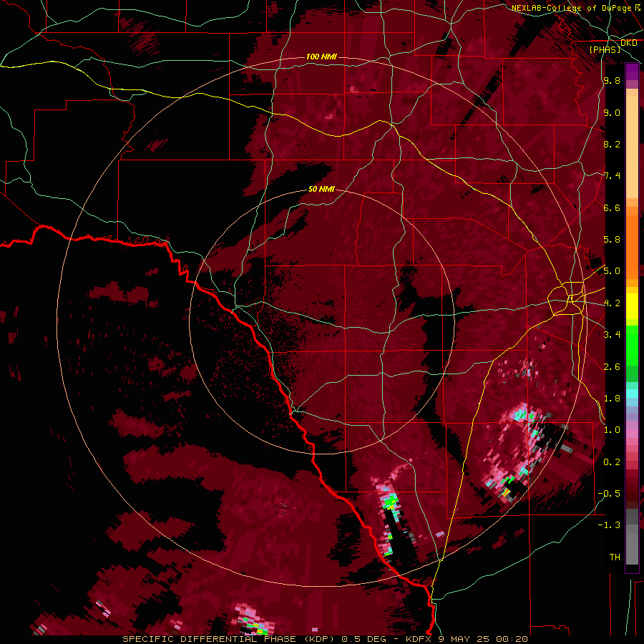
Task: Click the 1.0 value on the scale
Action: [x=612, y=429]
